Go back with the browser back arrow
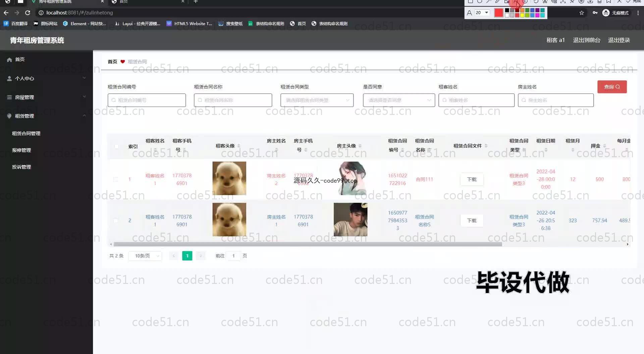 click(x=6, y=13)
